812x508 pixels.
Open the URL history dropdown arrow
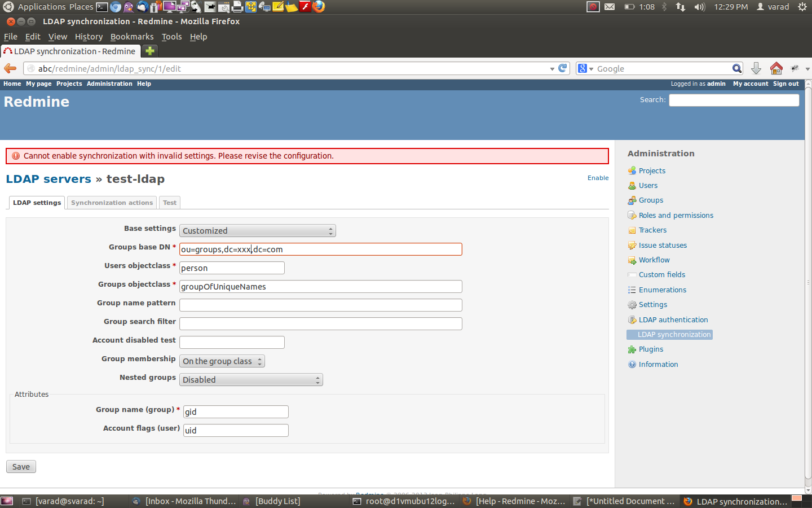coord(552,69)
